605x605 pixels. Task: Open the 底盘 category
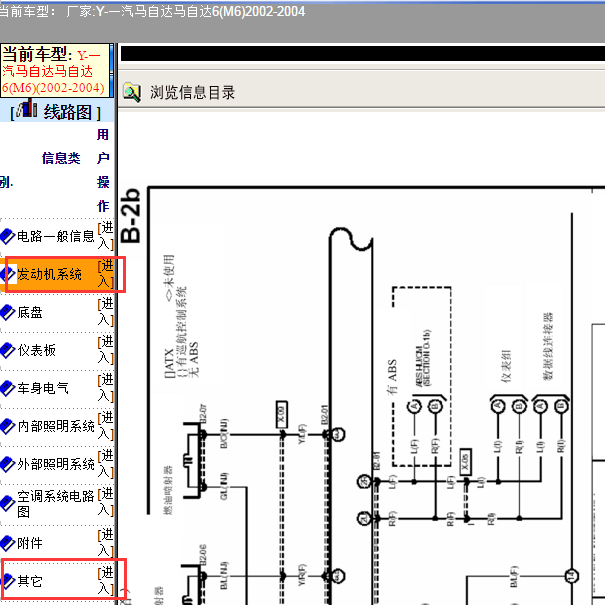click(x=30, y=312)
